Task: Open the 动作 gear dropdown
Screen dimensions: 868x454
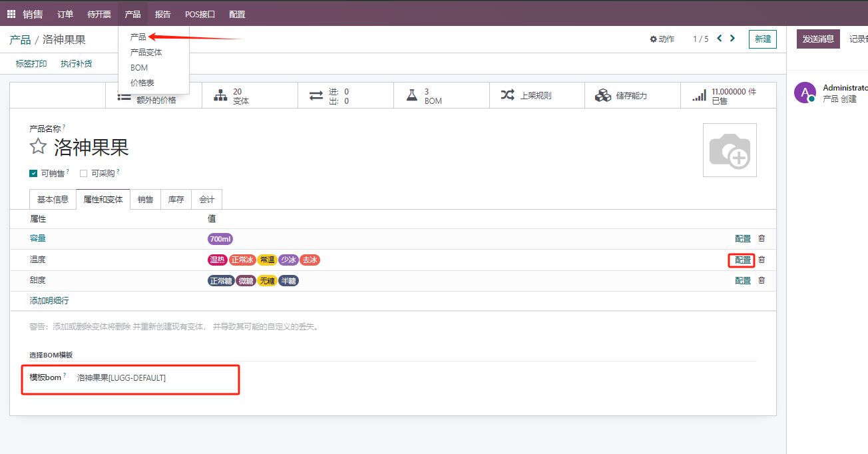Action: [662, 39]
